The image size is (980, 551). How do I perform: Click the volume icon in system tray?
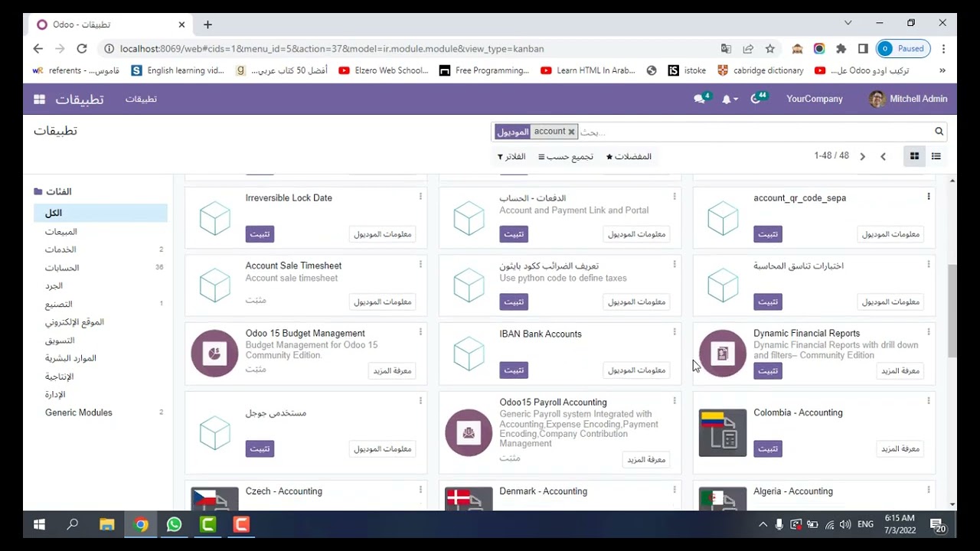point(844,525)
